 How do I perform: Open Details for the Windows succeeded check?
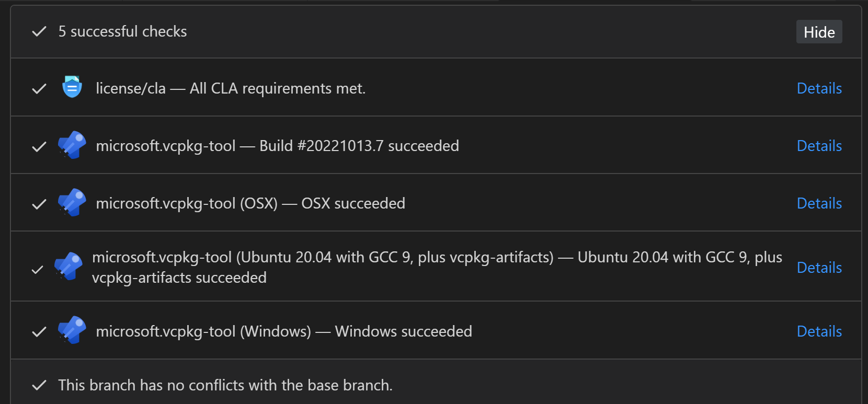pyautogui.click(x=819, y=331)
